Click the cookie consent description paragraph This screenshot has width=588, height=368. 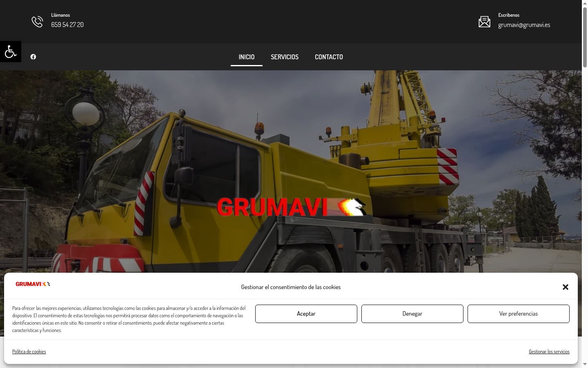(x=129, y=319)
